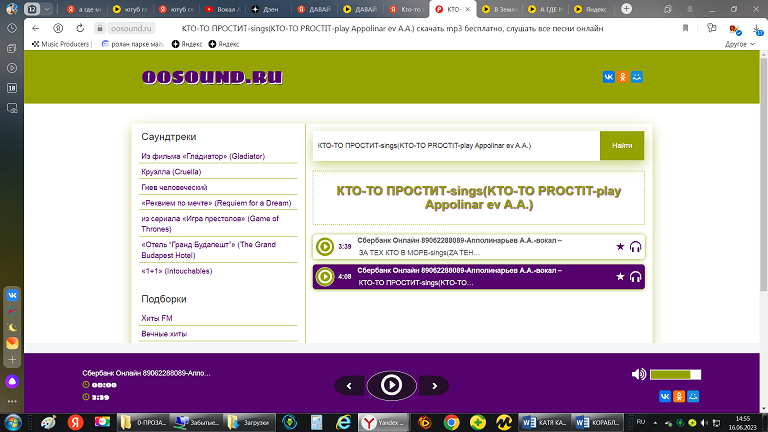Open Гнев человеческий soundtrack link
Screen dimensions: 768x432
[174, 188]
